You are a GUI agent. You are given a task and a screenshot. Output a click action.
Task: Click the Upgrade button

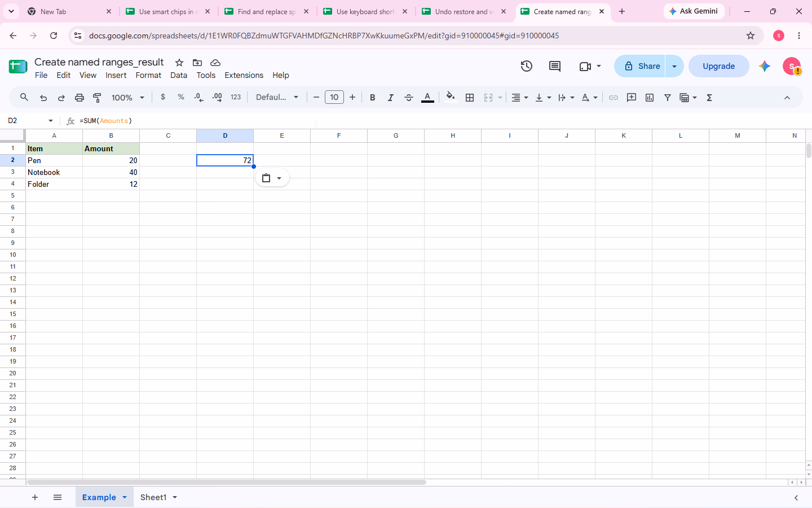tap(719, 66)
